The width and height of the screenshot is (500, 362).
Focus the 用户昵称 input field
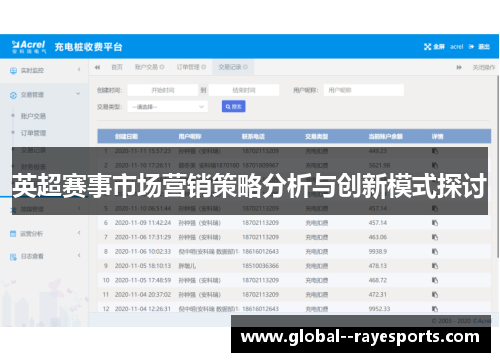(364, 90)
